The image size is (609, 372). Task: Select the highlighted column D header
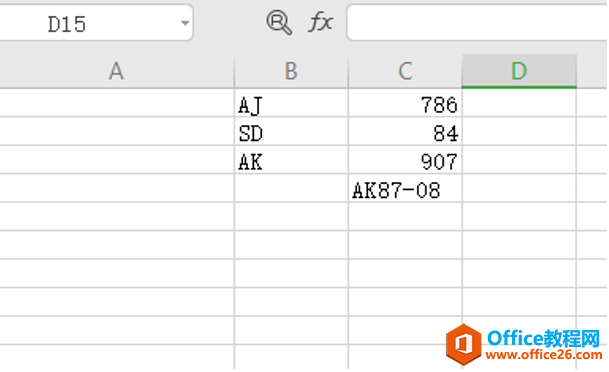[519, 71]
